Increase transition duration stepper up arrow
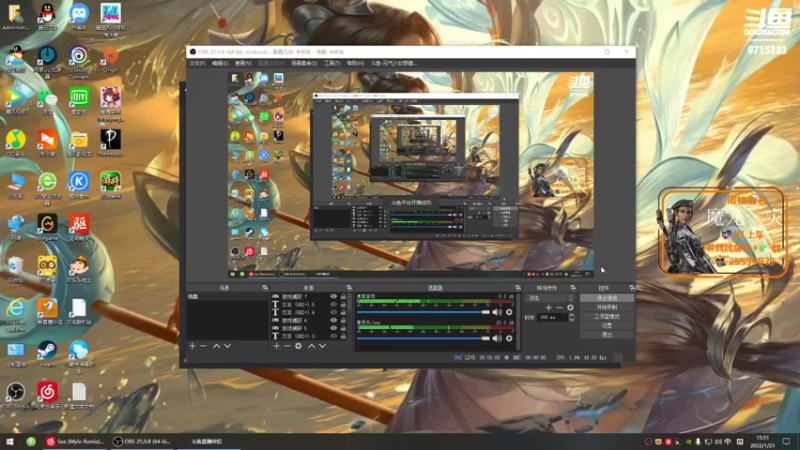Screen dimensions: 800x450 click(571, 315)
